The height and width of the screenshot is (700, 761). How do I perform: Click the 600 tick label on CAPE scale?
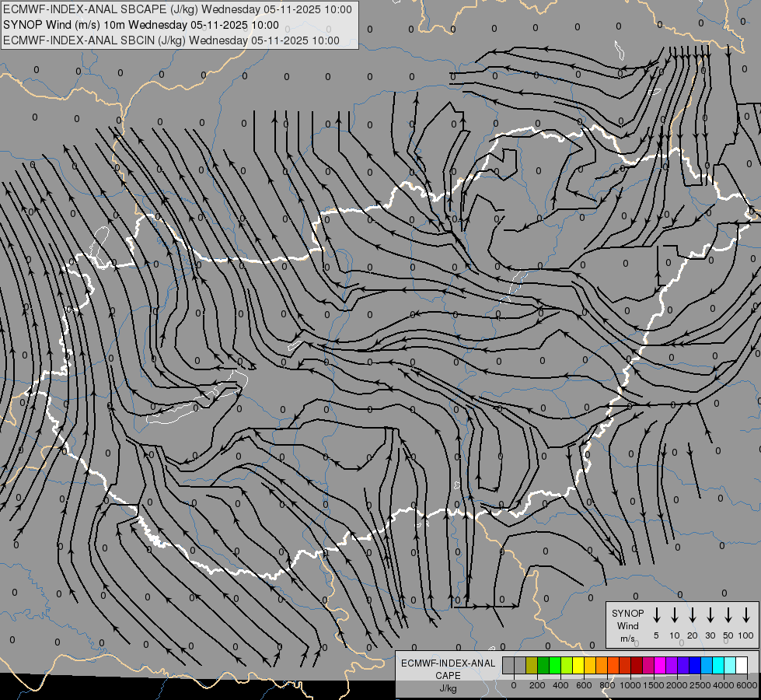584,685
